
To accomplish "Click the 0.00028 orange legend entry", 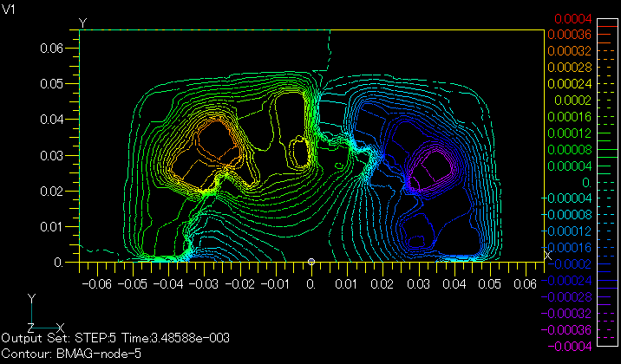I will (x=576, y=67).
